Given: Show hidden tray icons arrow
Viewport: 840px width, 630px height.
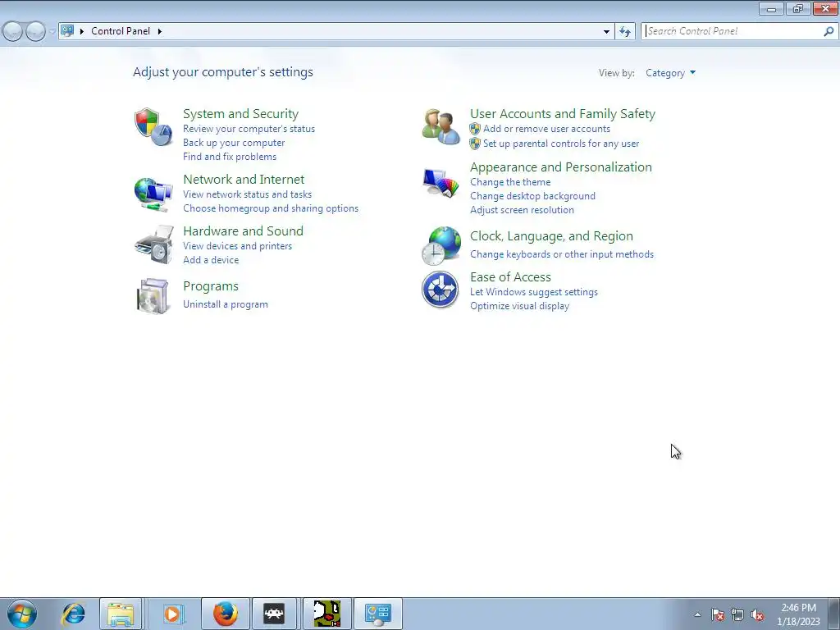Looking at the screenshot, I should pyautogui.click(x=697, y=614).
